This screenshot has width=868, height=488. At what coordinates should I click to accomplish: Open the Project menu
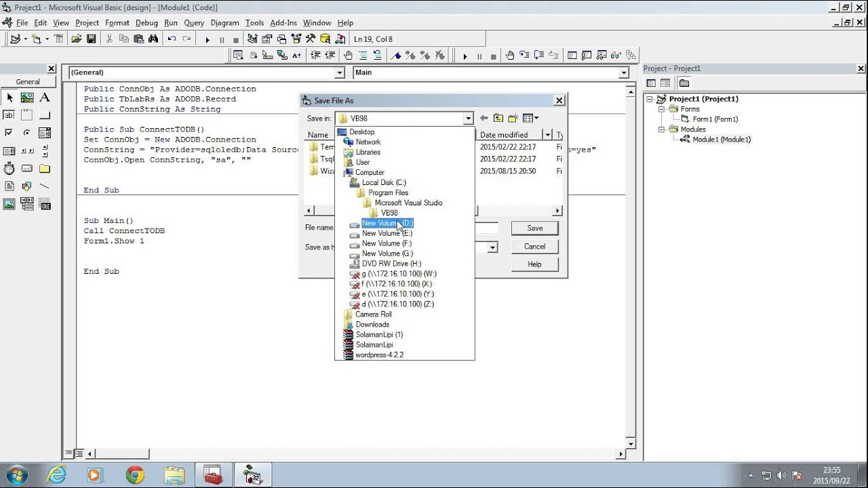click(x=87, y=23)
